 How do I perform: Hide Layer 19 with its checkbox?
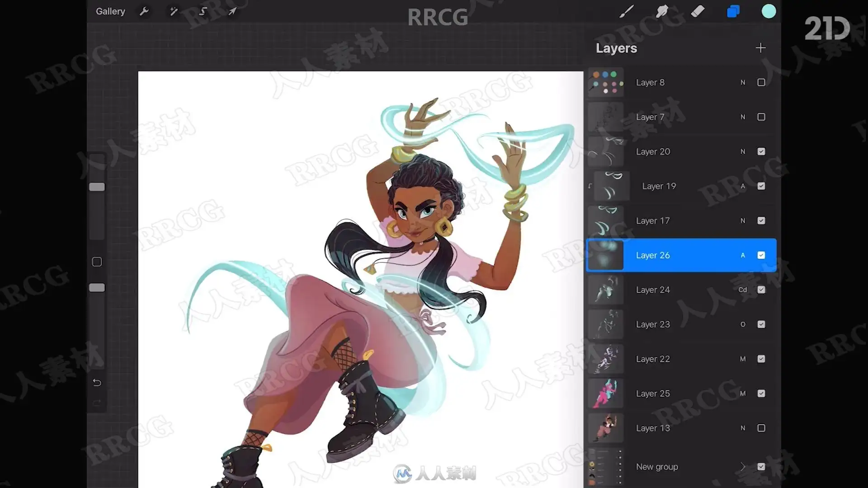tap(761, 186)
